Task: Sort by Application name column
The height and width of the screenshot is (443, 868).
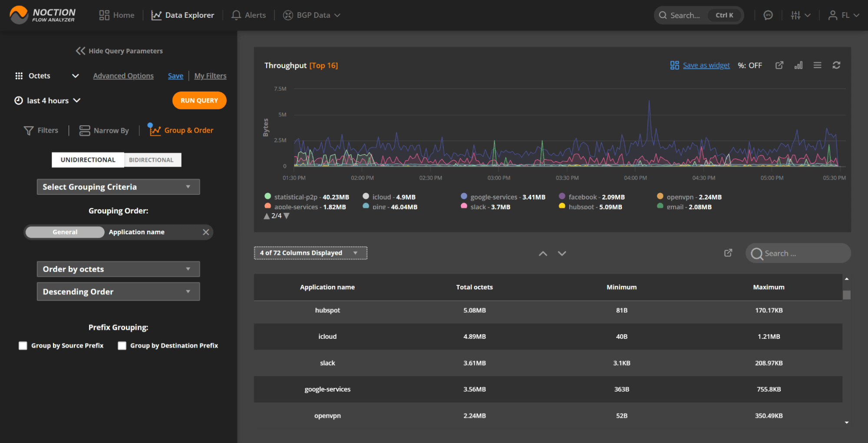Action: click(x=327, y=287)
